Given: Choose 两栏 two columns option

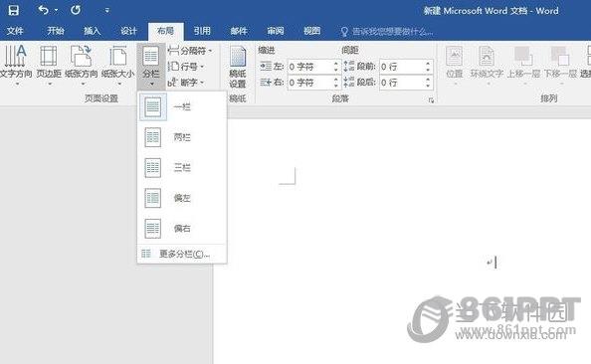Looking at the screenshot, I should click(x=182, y=137).
